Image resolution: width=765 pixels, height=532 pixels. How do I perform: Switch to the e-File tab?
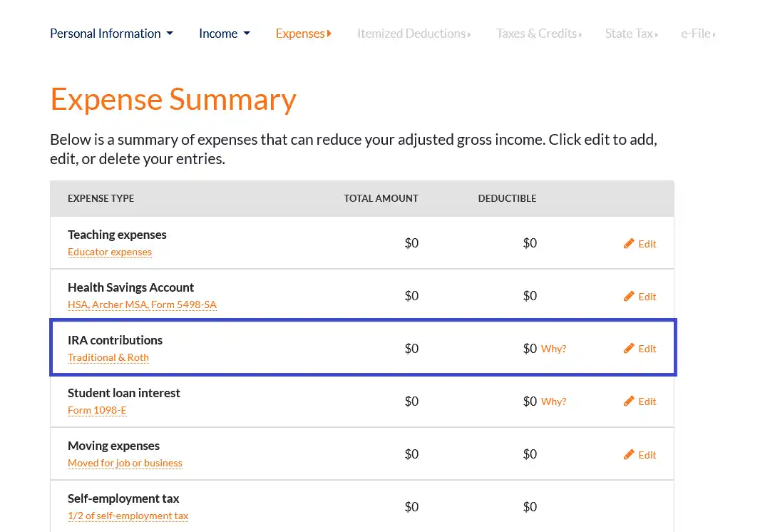(697, 33)
